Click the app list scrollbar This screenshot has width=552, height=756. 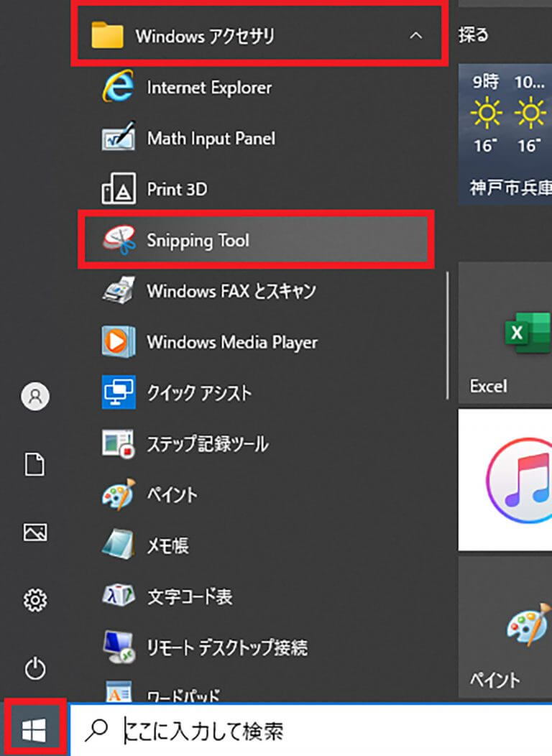[x=447, y=336]
